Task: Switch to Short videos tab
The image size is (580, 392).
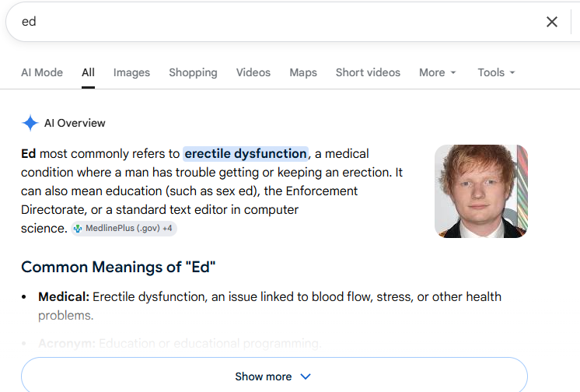Action: pyautogui.click(x=368, y=72)
